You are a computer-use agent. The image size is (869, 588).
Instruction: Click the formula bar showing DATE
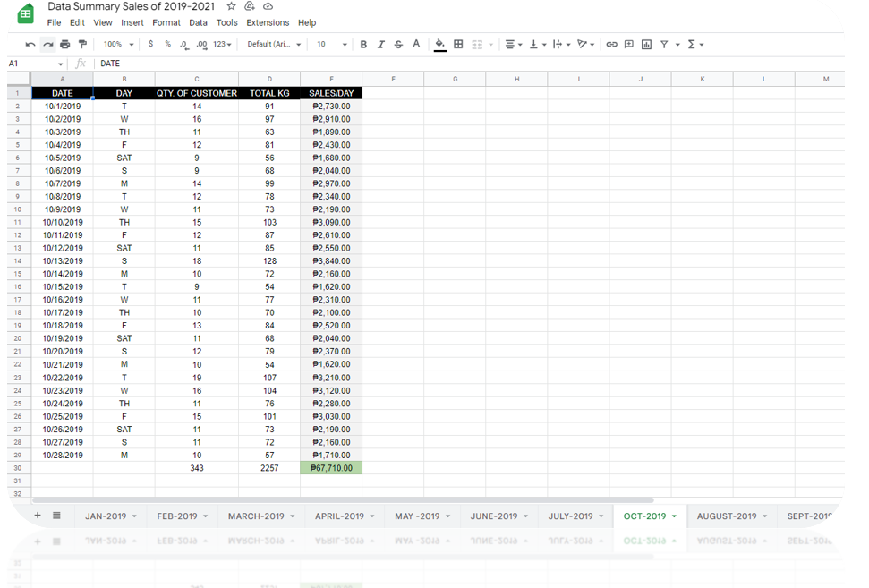tap(469, 64)
